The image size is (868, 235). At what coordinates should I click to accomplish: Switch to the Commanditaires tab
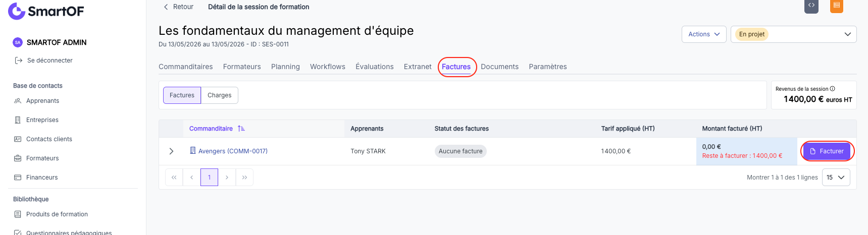tap(185, 67)
